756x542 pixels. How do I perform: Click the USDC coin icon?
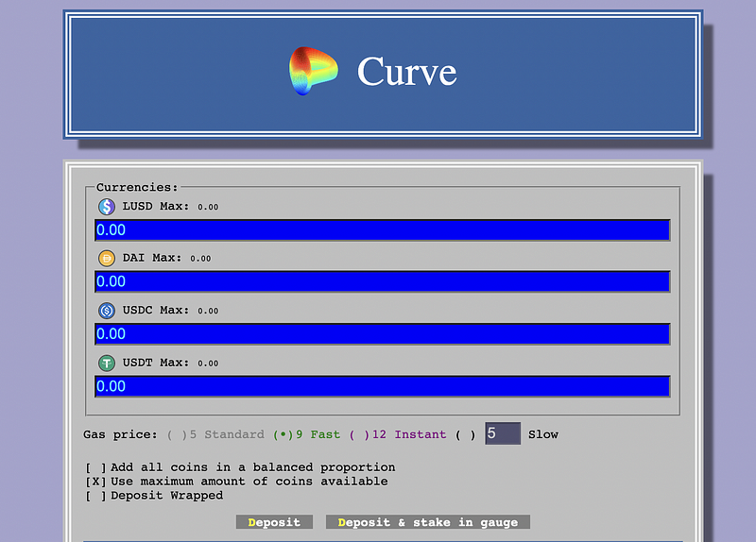point(107,311)
